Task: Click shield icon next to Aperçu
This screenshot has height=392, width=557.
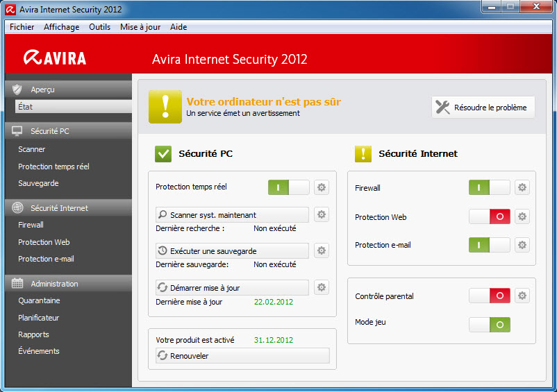Action: (x=17, y=90)
